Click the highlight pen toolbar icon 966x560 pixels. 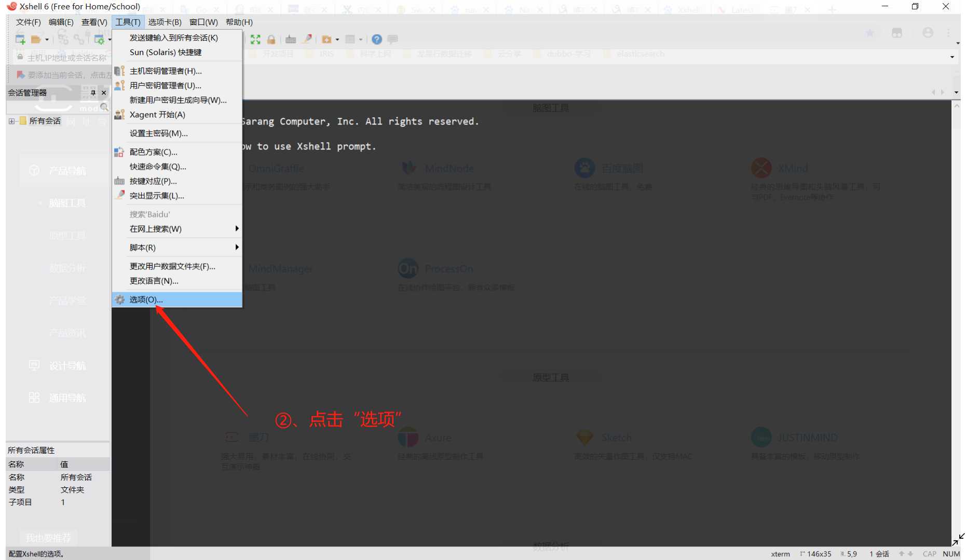pos(307,39)
